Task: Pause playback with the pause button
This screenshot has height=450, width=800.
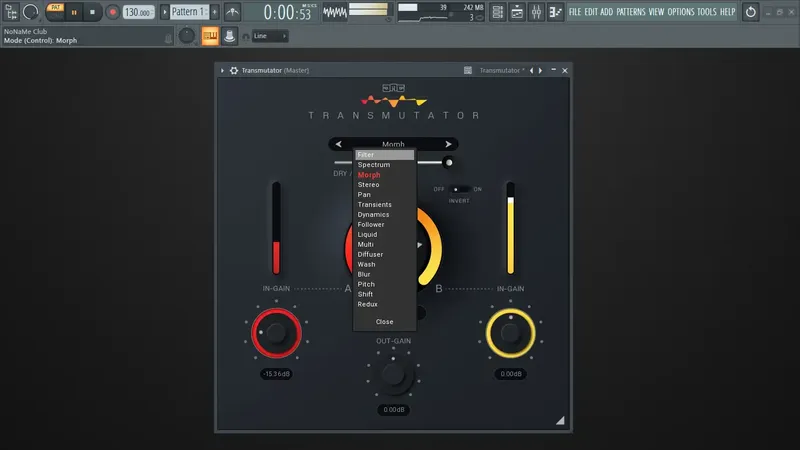Action: point(74,12)
